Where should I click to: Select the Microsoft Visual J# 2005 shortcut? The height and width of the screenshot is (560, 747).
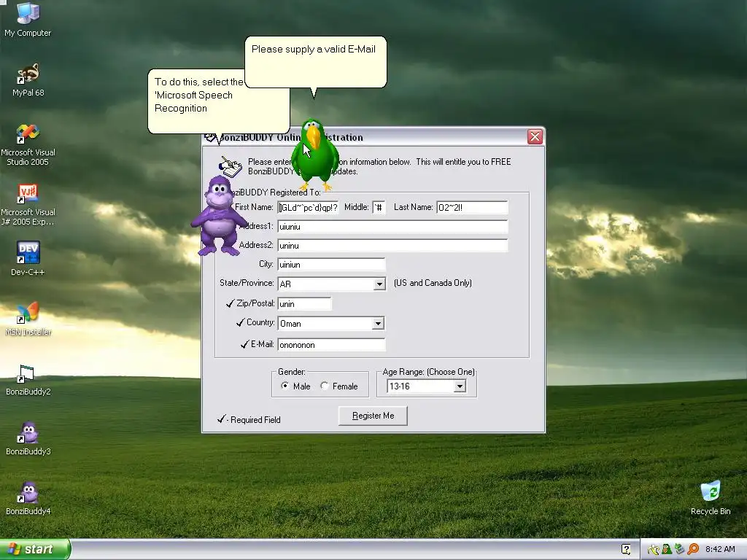[x=28, y=204]
